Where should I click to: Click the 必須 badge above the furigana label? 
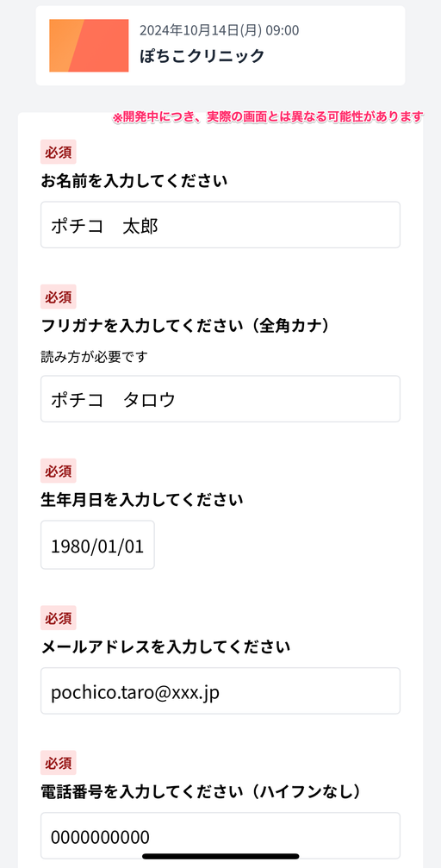(58, 297)
